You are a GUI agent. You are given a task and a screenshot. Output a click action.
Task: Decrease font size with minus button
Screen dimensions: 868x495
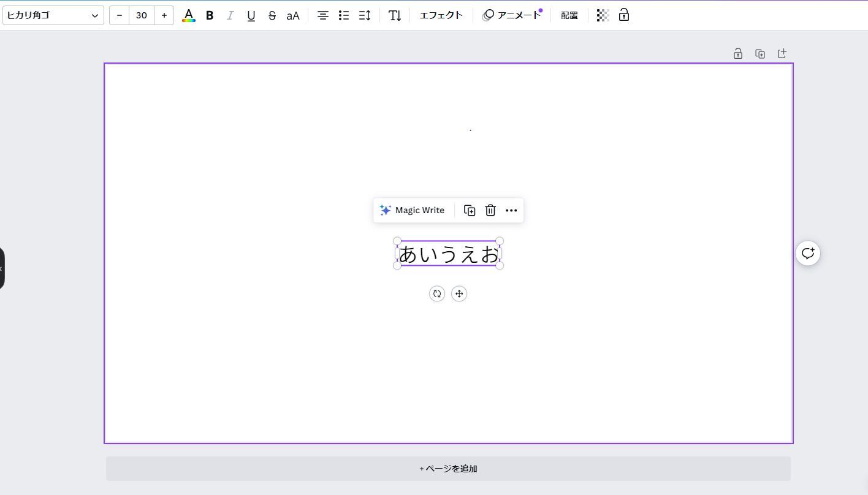(120, 15)
